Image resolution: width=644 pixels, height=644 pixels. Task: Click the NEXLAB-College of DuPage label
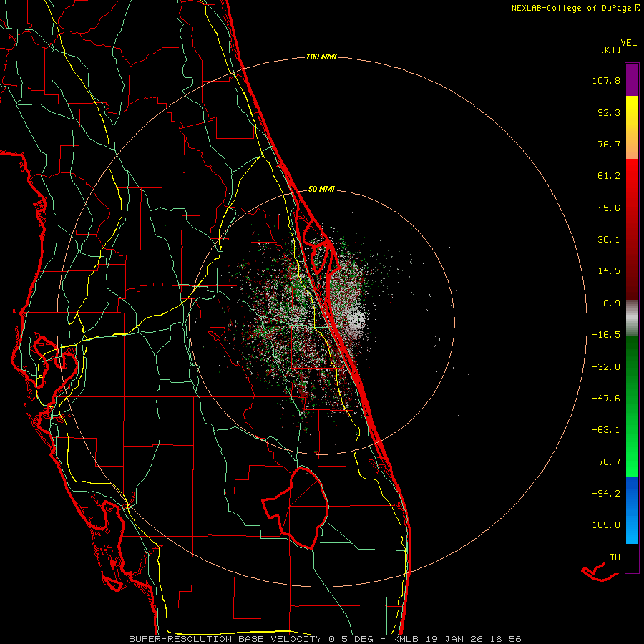572,8
